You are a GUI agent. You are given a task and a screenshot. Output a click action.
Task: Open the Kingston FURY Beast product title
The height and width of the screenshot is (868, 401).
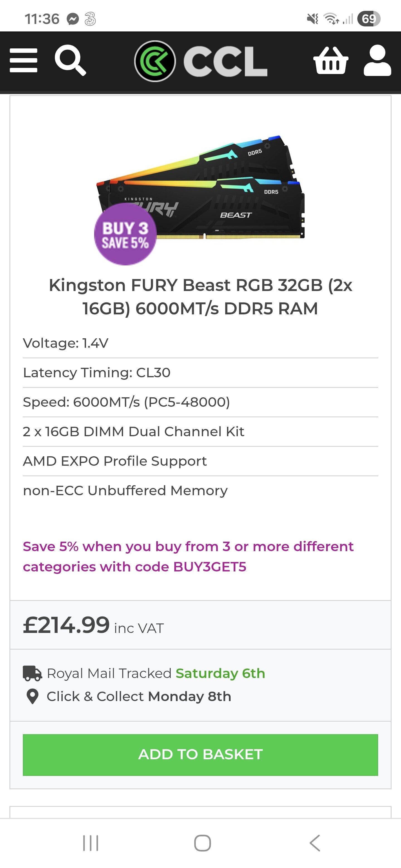pyautogui.click(x=200, y=297)
